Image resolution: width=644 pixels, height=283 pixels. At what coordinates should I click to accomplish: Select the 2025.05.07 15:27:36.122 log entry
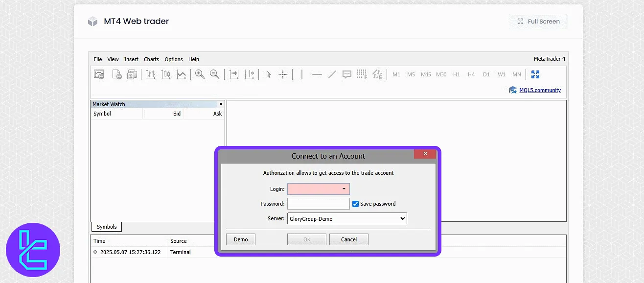point(130,252)
